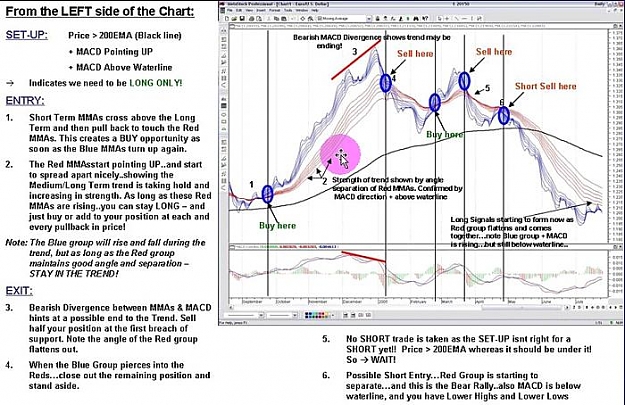Image resolution: width=625 pixels, height=405 pixels.
Task: Open the View menu
Action: click(x=249, y=10)
